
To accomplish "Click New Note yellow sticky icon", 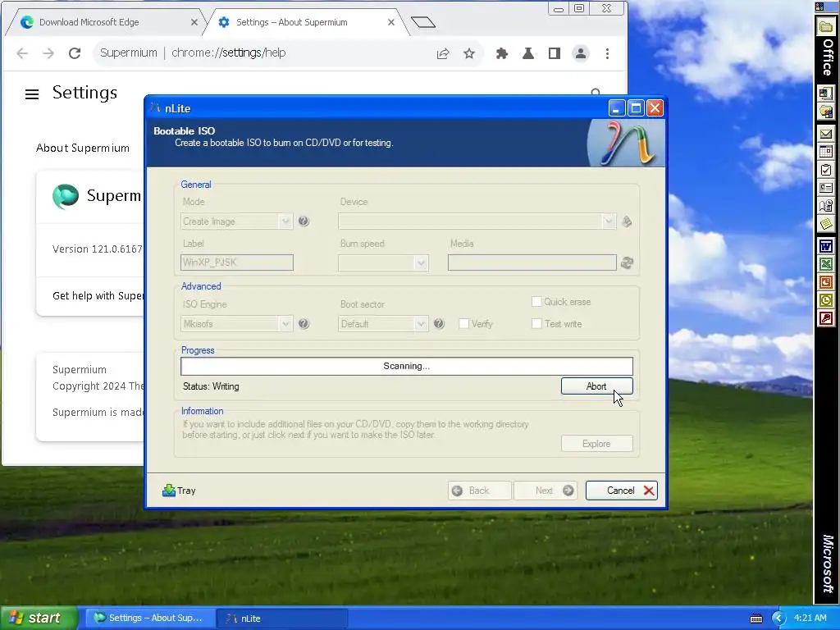I will 825,223.
